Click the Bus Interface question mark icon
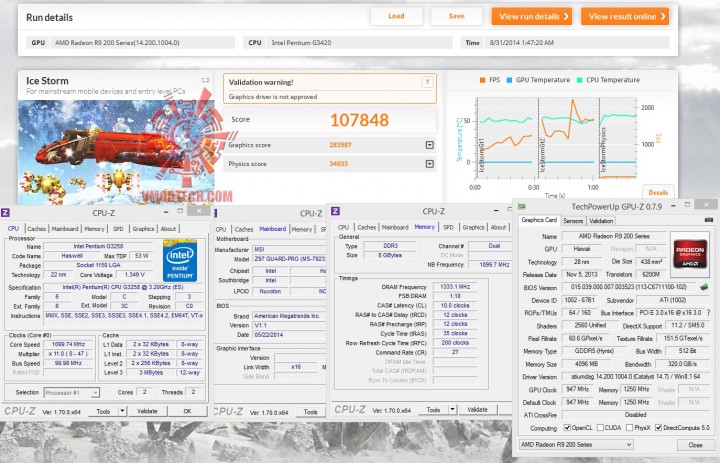720x463 pixels. click(709, 313)
